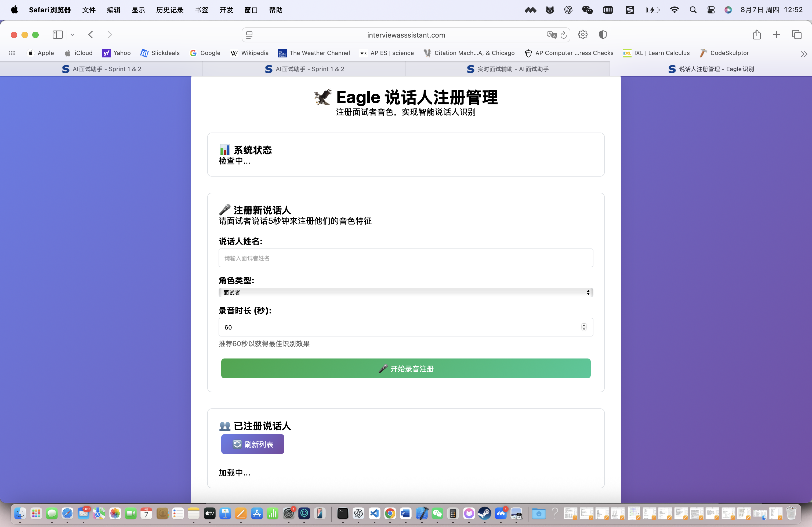Click the 录音时长 field showing 60
The height and width of the screenshot is (527, 812).
click(x=406, y=327)
